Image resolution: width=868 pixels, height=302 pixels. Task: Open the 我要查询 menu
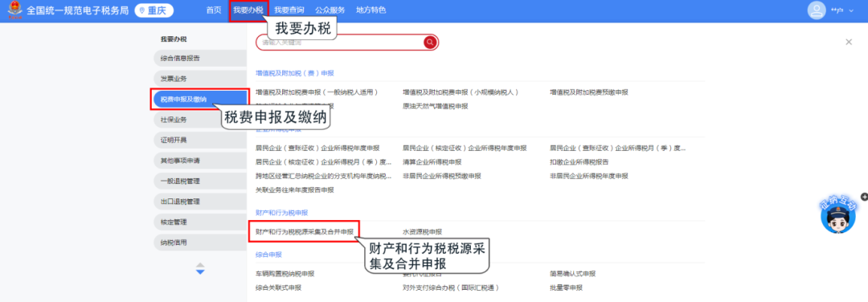(x=289, y=10)
